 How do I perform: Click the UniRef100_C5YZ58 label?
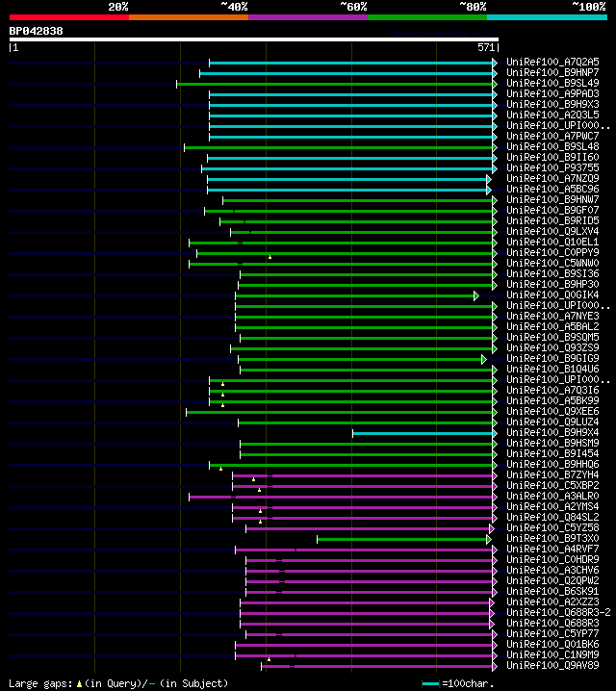[552, 527]
